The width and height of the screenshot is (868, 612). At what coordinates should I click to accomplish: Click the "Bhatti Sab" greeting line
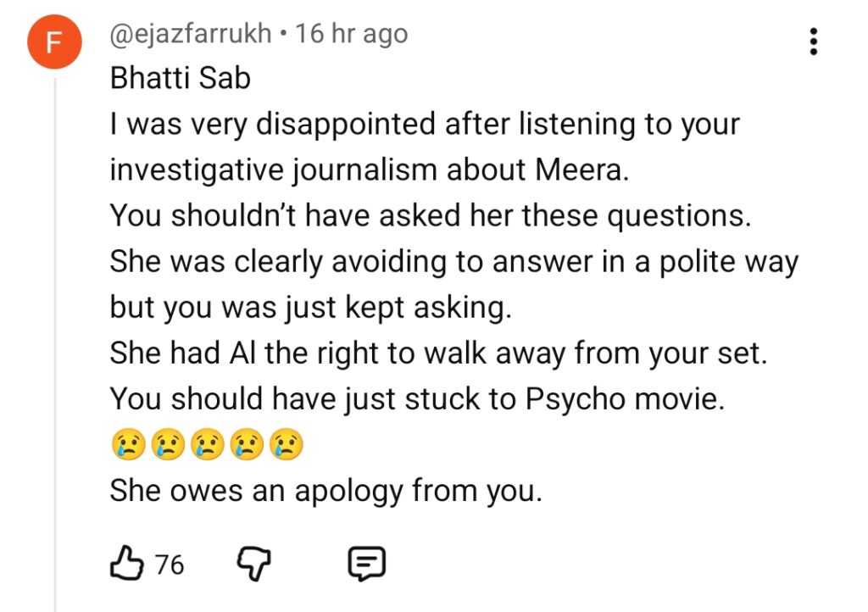[x=180, y=79]
